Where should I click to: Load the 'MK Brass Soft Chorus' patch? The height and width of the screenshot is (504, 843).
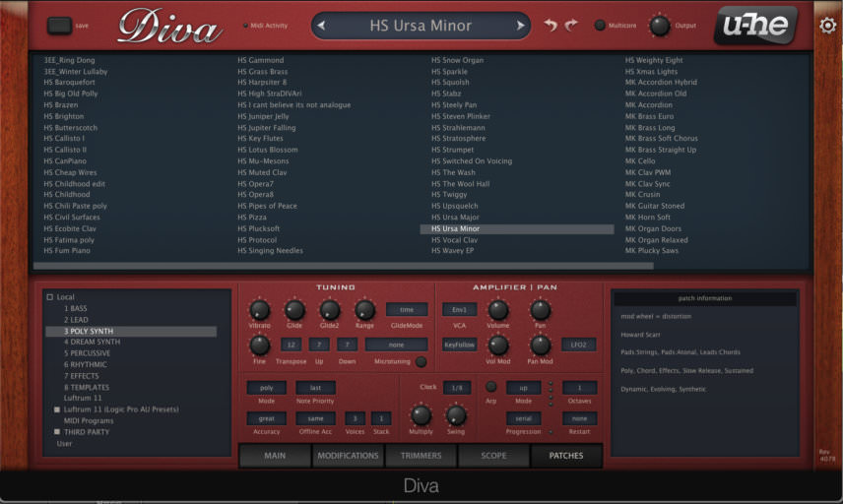click(x=661, y=139)
